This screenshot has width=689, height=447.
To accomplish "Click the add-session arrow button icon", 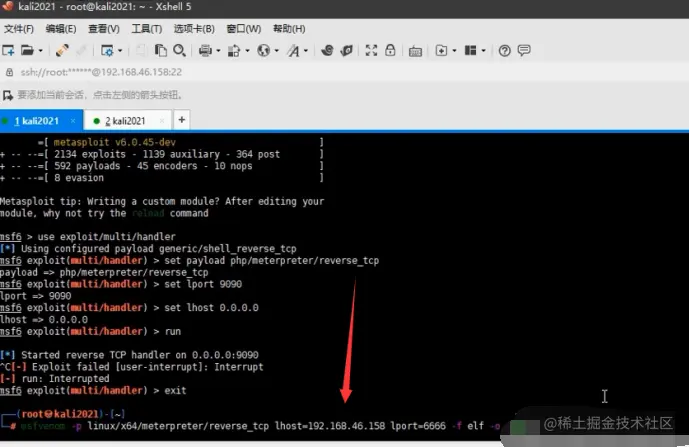I will (x=8, y=95).
